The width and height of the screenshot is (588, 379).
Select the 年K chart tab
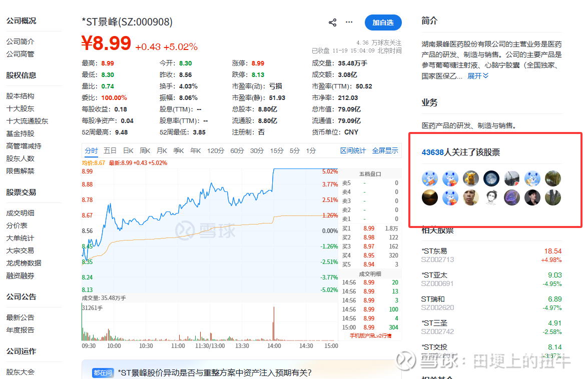(195, 150)
